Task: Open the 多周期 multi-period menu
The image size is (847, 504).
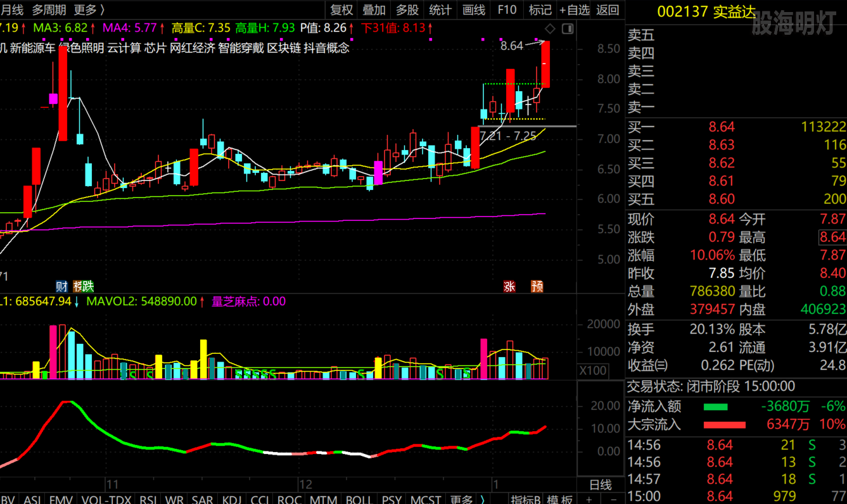Action: (49, 9)
